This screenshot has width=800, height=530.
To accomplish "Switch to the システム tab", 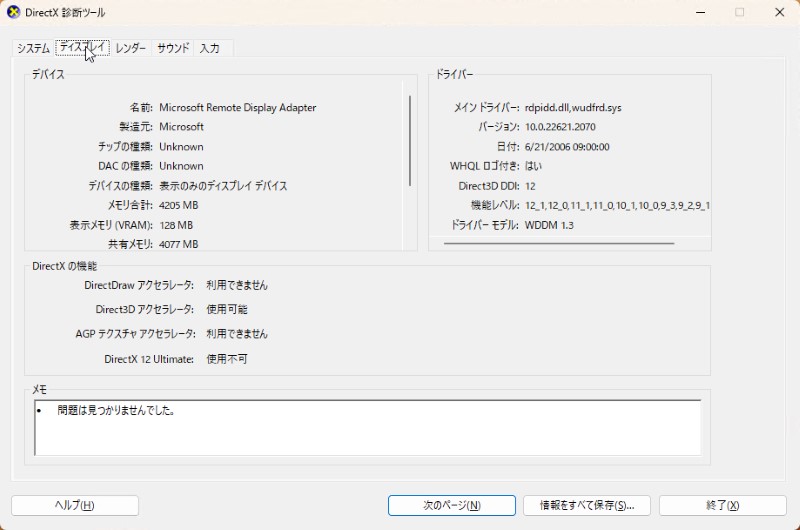I will 33,48.
